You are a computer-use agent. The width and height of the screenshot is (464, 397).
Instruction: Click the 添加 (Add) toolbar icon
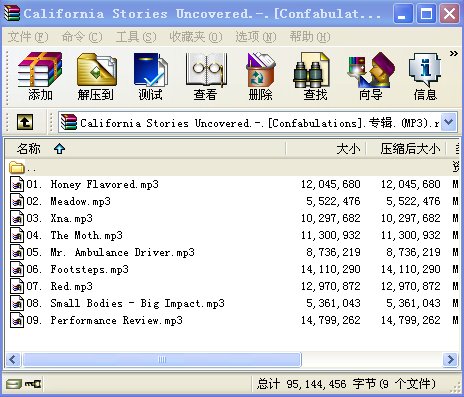click(x=40, y=76)
